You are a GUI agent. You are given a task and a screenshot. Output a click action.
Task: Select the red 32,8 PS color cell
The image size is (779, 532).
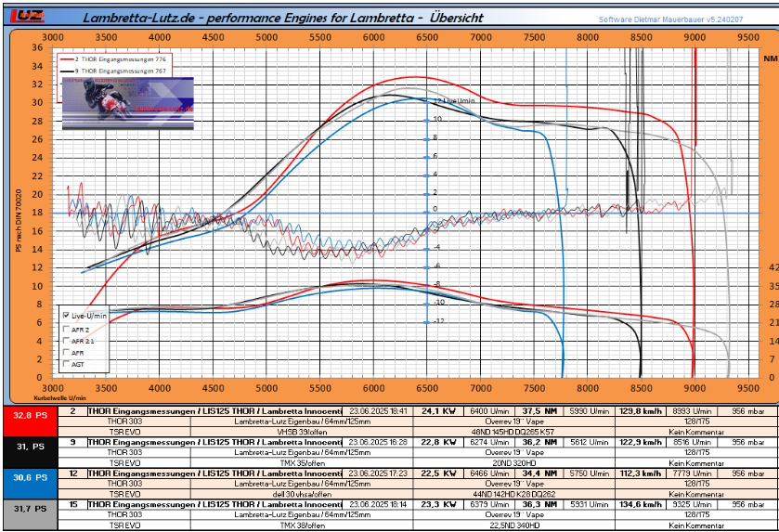click(x=31, y=422)
